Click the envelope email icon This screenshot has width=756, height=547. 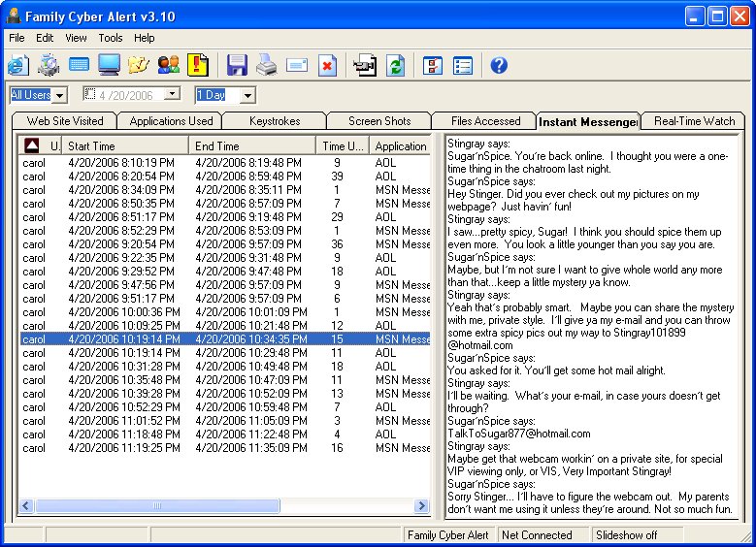[x=297, y=65]
